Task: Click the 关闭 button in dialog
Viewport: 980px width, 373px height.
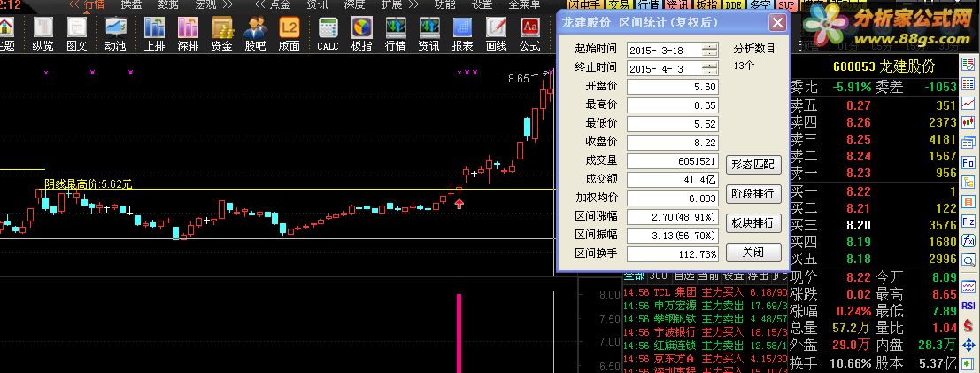Action: point(753,253)
